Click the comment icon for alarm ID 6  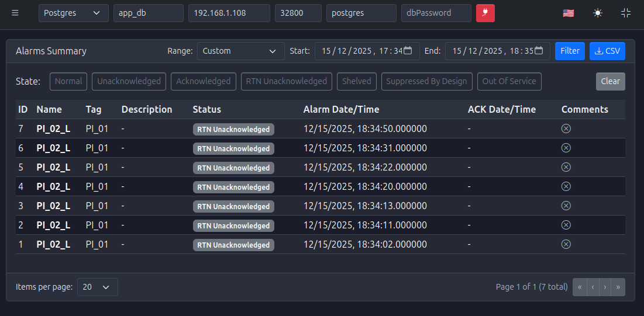(566, 148)
